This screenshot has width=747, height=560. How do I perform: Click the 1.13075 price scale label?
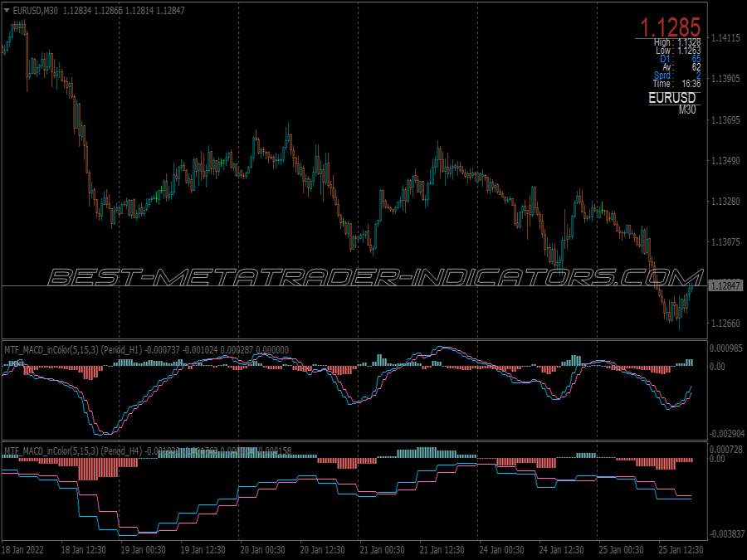pos(725,242)
